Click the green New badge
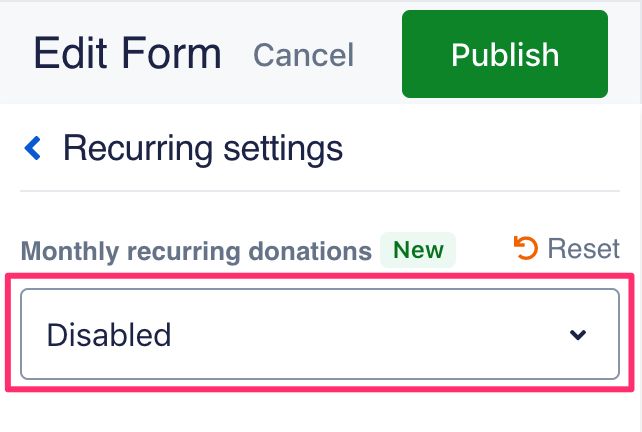 pyautogui.click(x=418, y=250)
